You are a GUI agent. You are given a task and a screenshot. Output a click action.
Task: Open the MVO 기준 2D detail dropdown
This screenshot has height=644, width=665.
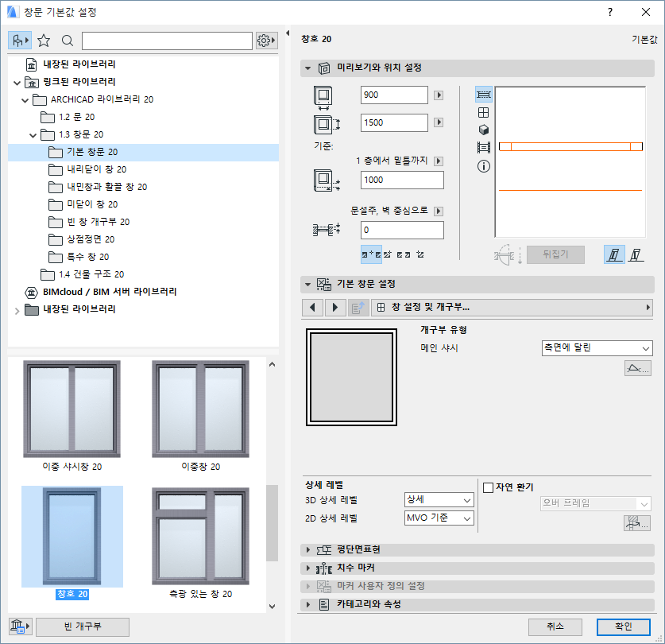[439, 518]
